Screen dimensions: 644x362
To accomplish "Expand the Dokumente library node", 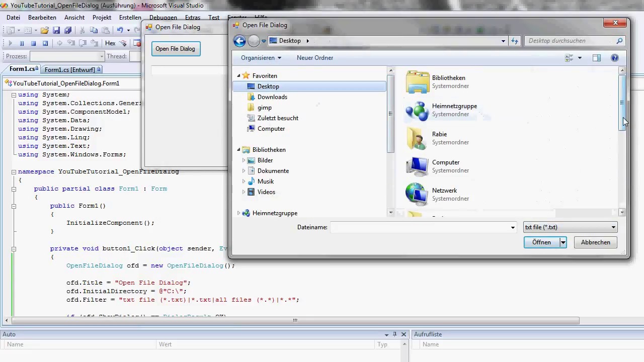I will click(244, 171).
